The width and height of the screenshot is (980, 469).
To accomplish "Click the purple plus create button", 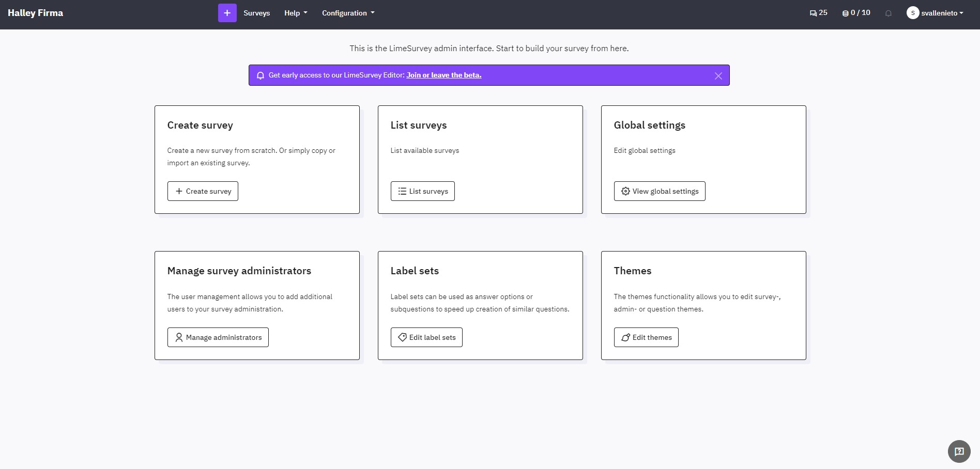I will point(227,13).
